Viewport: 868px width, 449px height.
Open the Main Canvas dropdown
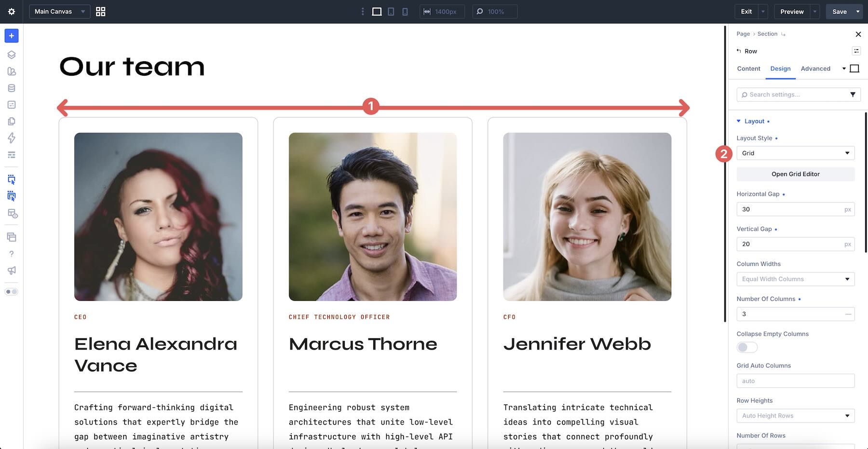point(60,12)
